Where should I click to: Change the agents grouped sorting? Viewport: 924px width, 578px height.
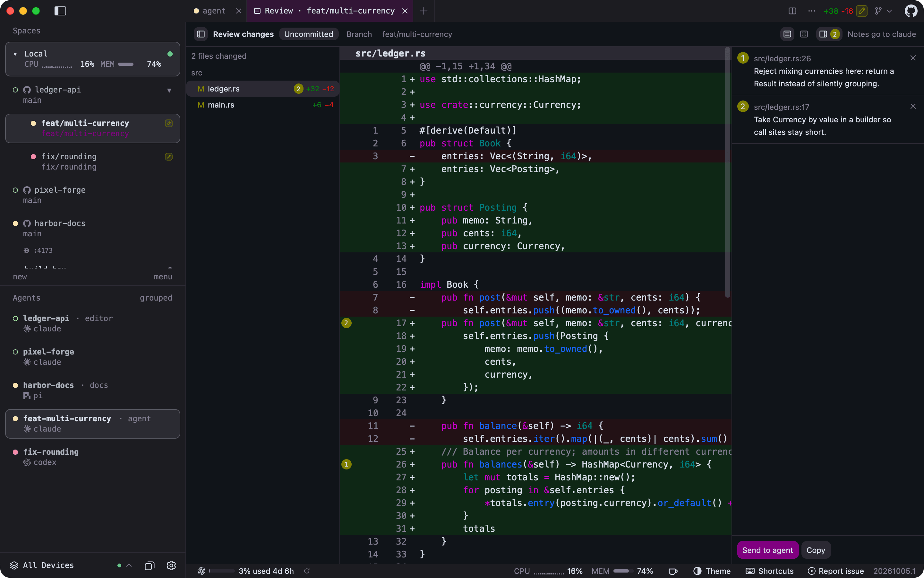tap(156, 298)
